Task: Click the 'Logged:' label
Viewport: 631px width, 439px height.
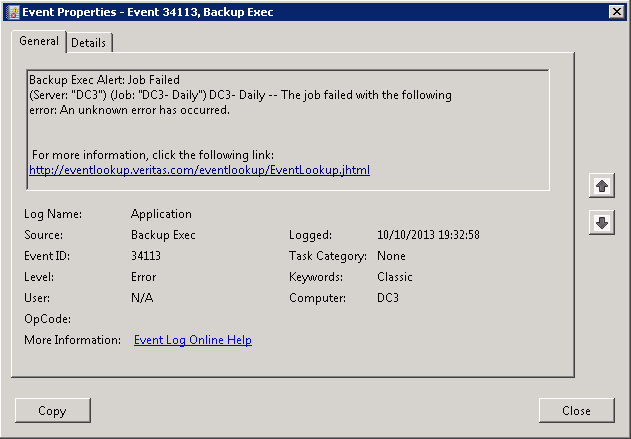Action: tap(310, 235)
